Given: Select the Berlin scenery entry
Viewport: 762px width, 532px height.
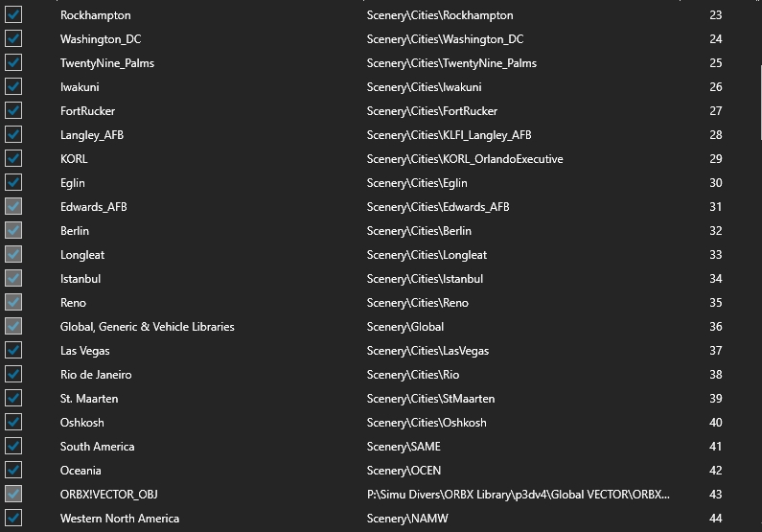Looking at the screenshot, I should click(75, 231).
